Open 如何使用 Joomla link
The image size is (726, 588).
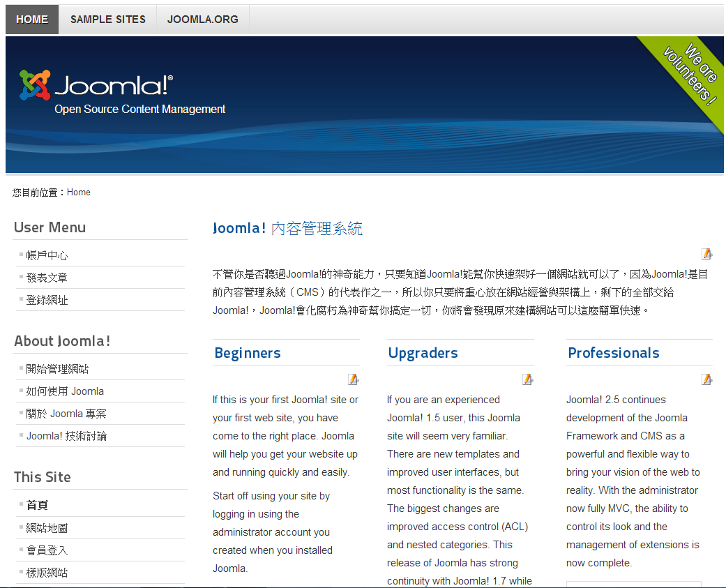[65, 391]
